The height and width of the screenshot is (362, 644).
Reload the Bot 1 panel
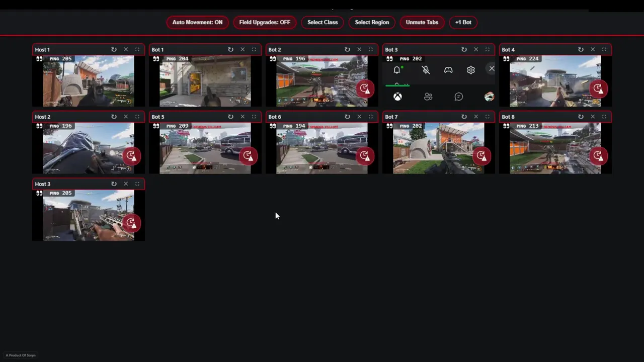click(x=230, y=49)
